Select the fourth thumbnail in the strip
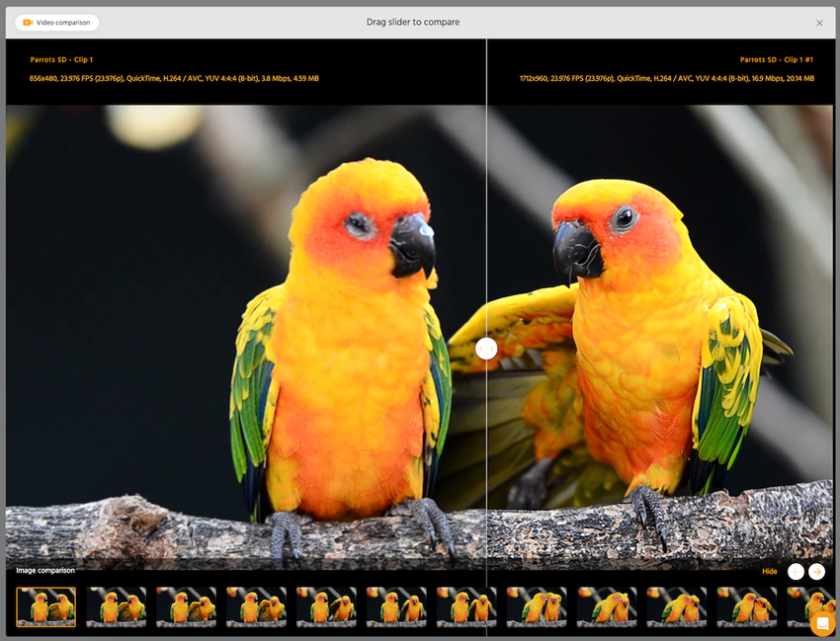The width and height of the screenshot is (840, 641). 256,607
